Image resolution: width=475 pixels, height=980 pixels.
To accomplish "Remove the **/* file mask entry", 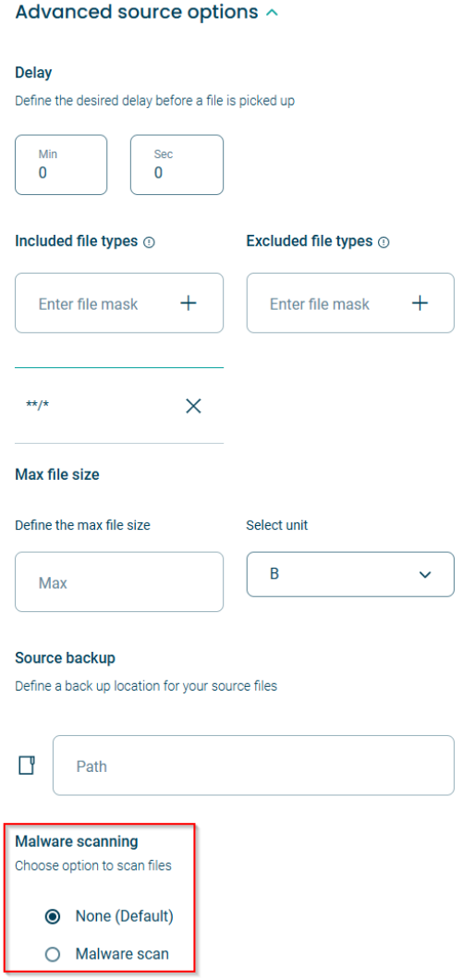I will [193, 406].
